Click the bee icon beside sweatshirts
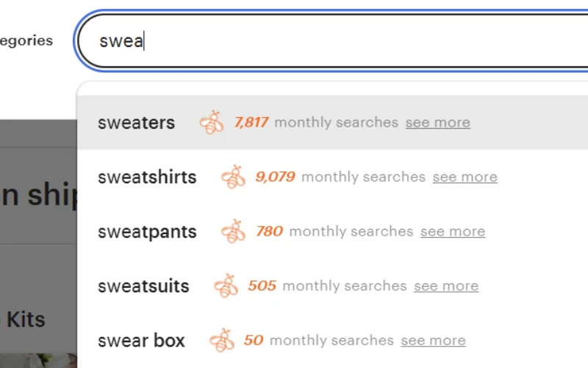Screen dimensions: 588x368 pyautogui.click(x=234, y=177)
